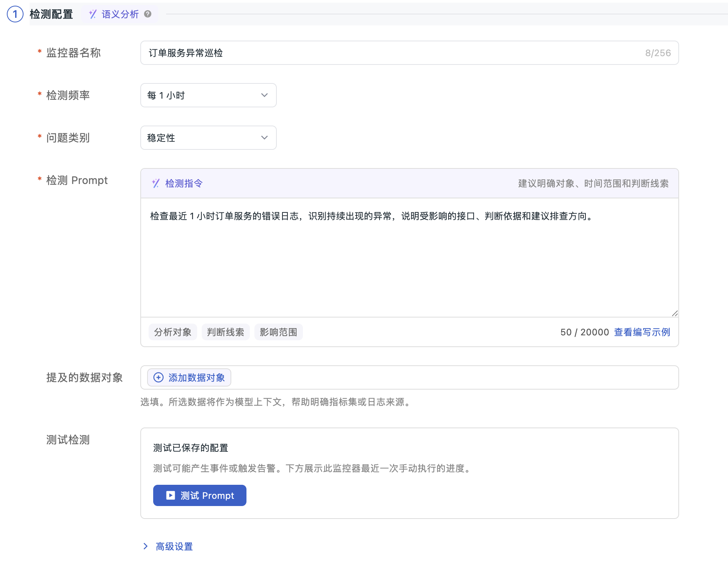Open the 检测频率 dropdown showing 每 1 小时
The height and width of the screenshot is (569, 728).
(x=208, y=95)
